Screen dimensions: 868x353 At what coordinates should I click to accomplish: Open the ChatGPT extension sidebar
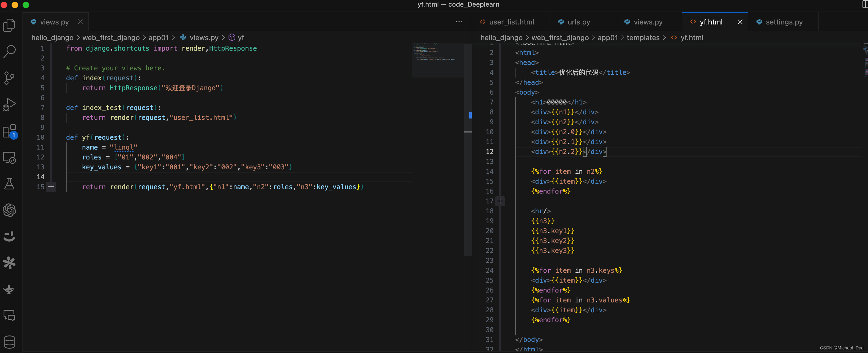[x=9, y=210]
